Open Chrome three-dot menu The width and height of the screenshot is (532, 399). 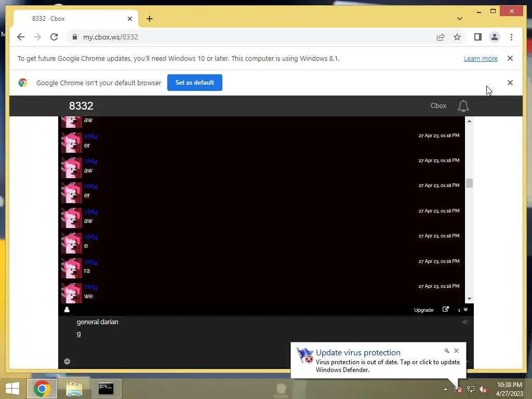click(x=511, y=37)
